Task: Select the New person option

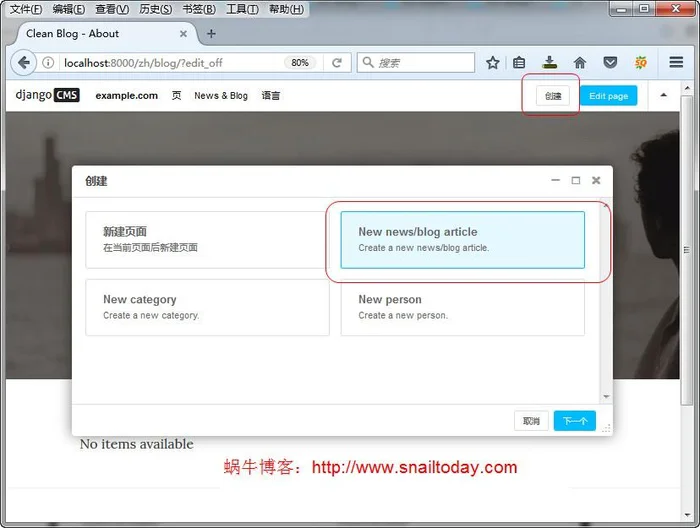Action: tap(462, 308)
